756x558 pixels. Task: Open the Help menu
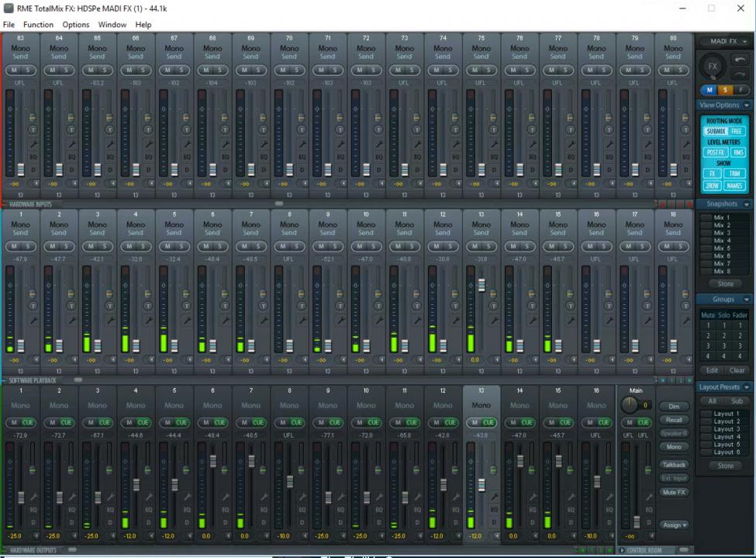point(143,25)
